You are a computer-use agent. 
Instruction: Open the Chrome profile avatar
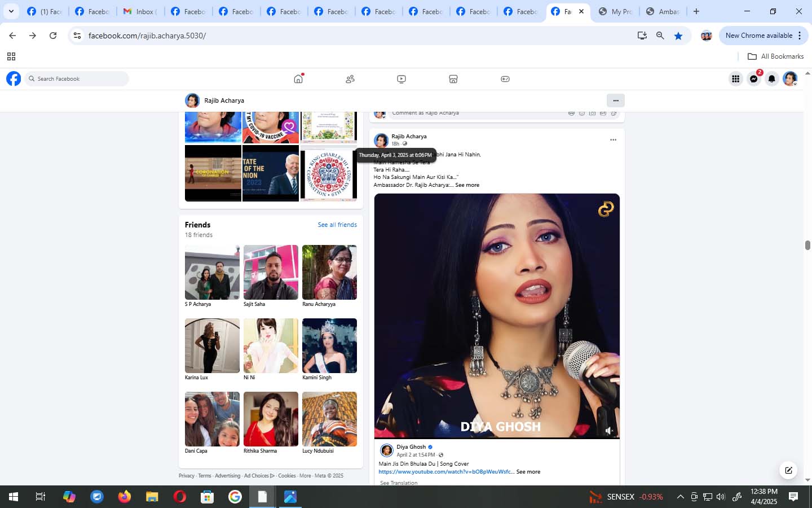(706, 36)
